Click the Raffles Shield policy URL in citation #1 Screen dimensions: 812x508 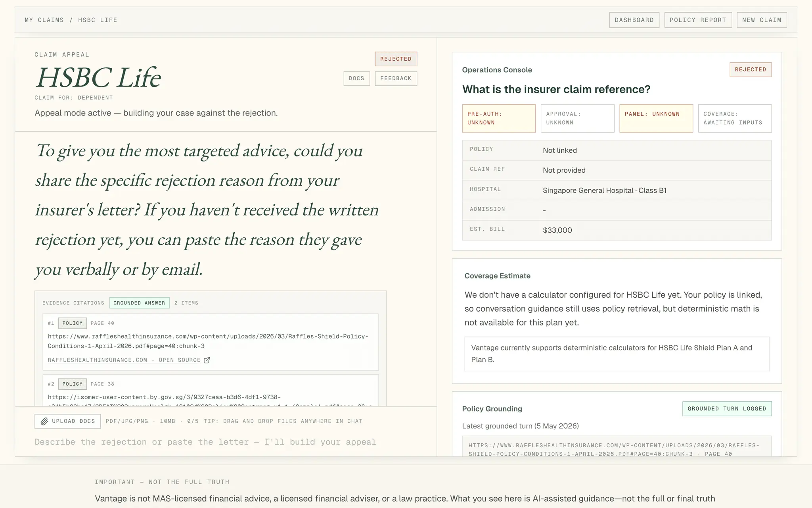(208, 341)
